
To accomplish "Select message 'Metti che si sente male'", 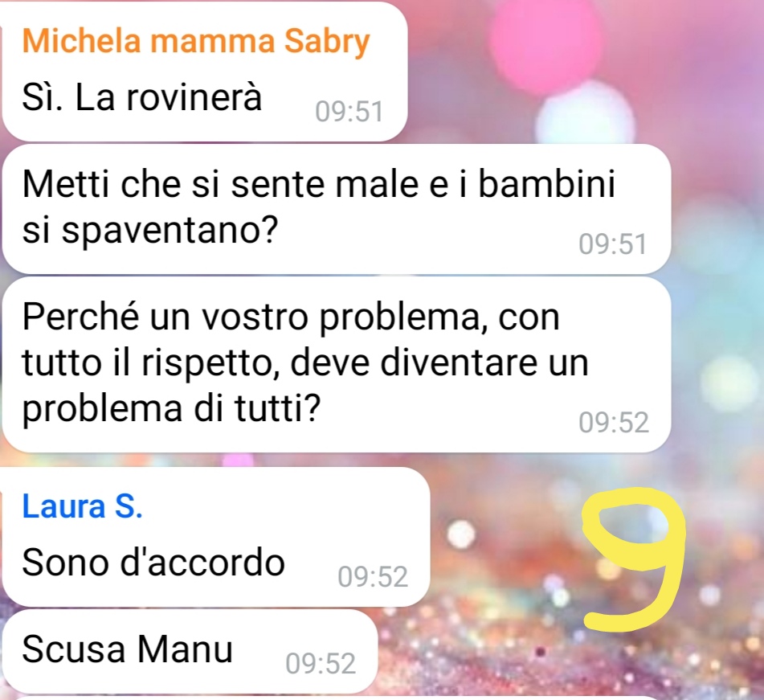I will pos(336,209).
